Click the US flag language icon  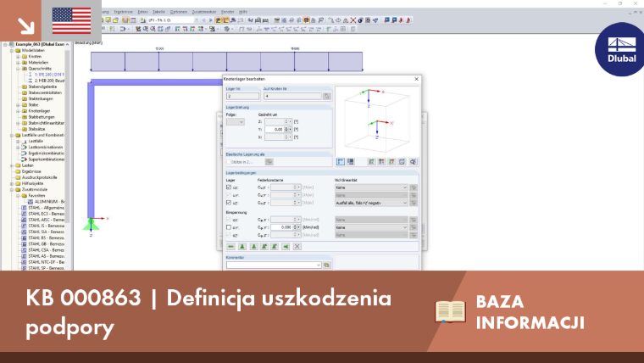click(71, 20)
